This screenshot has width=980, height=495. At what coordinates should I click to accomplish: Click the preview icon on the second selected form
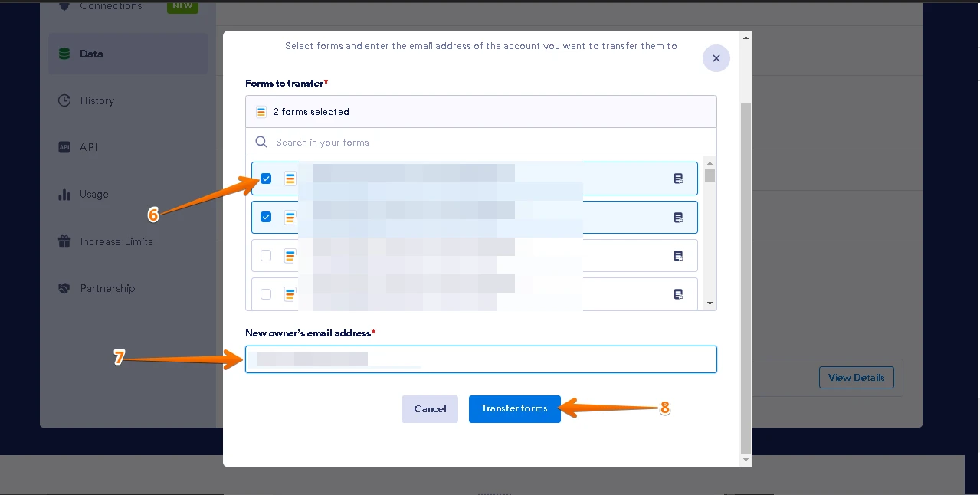click(678, 217)
